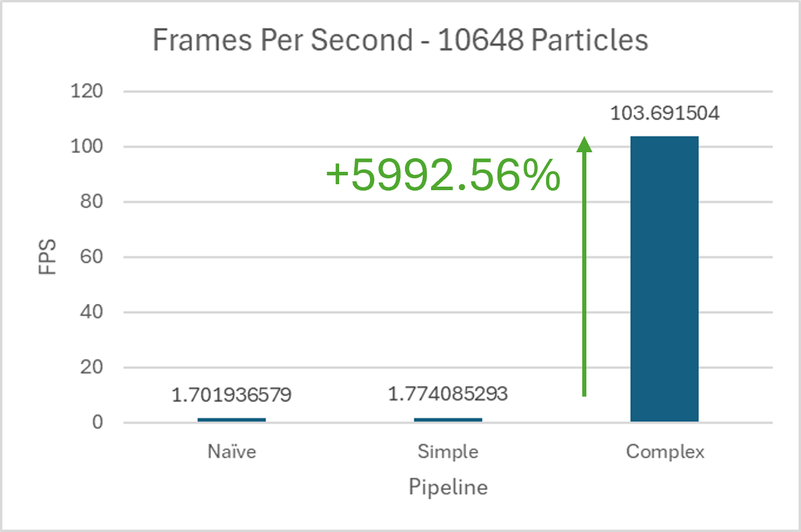
Task: Click the 1.701936579 data label
Action: click(231, 395)
